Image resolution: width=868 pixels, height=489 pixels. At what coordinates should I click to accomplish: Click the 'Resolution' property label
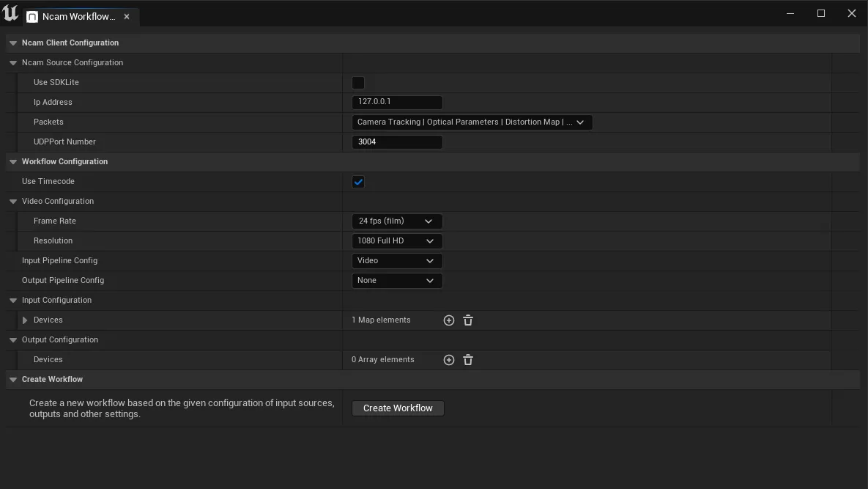53,241
